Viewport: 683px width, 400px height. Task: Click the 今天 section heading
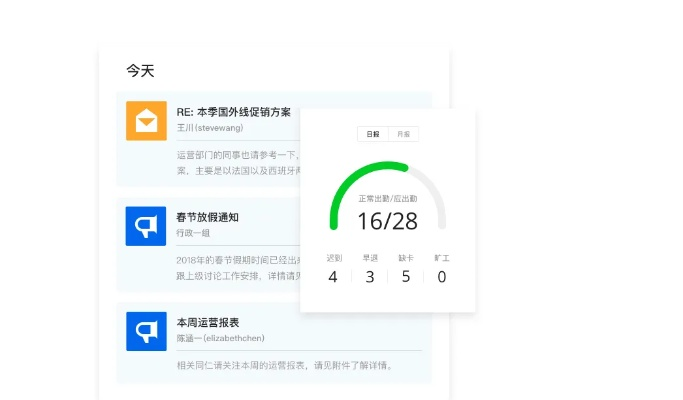[x=140, y=71]
